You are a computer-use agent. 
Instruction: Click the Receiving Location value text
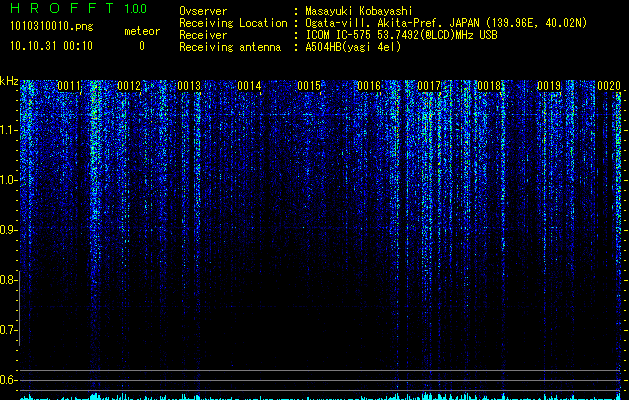tap(446, 23)
